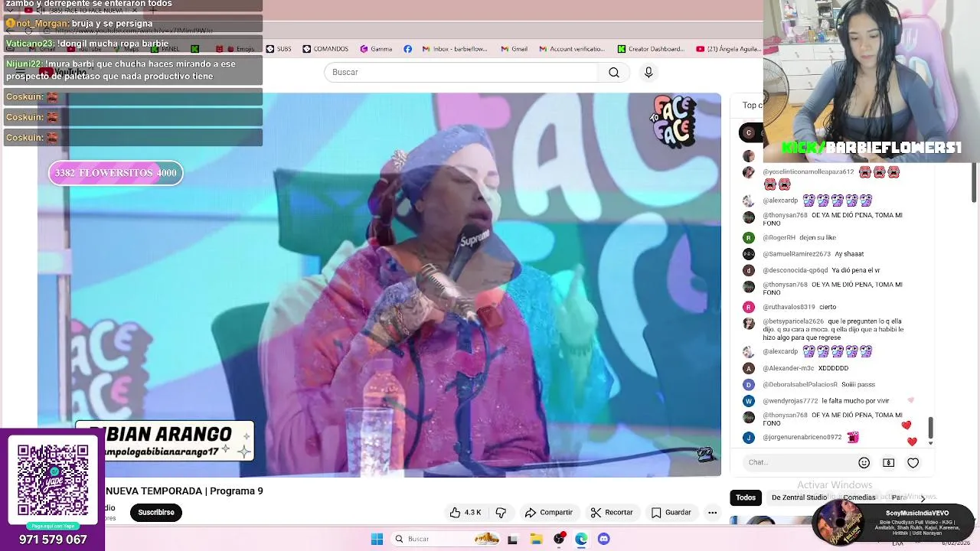Send a heart reaction in chat
This screenshot has width=980, height=551.
pyautogui.click(x=913, y=462)
